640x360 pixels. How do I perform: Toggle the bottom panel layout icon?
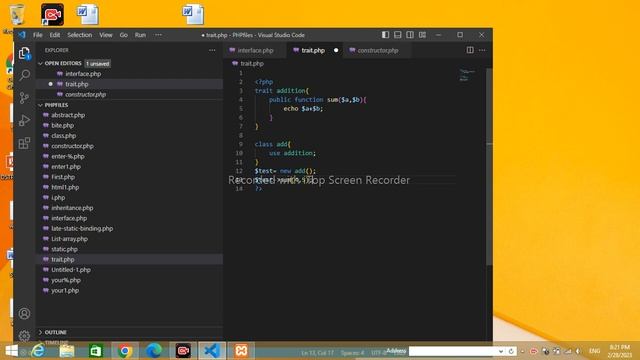click(398, 35)
